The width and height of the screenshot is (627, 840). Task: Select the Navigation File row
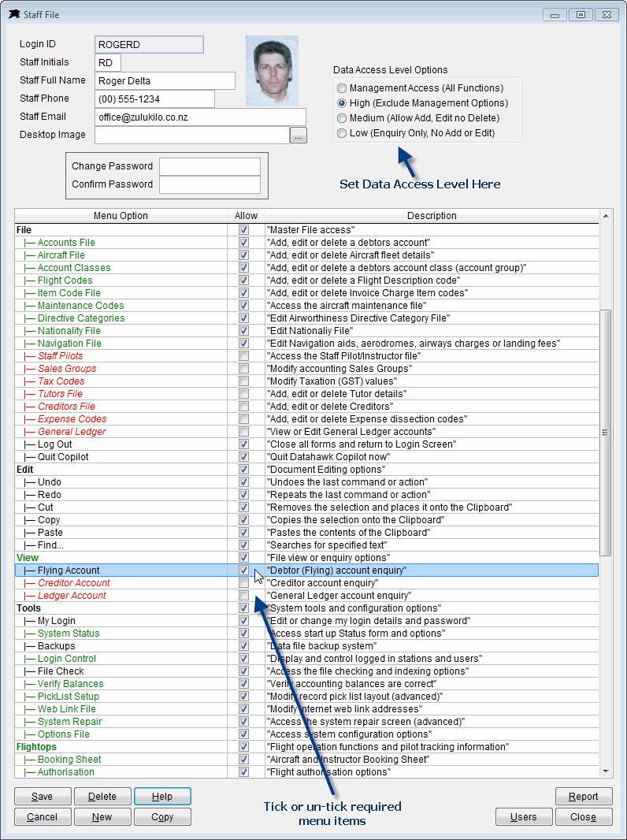click(x=306, y=344)
